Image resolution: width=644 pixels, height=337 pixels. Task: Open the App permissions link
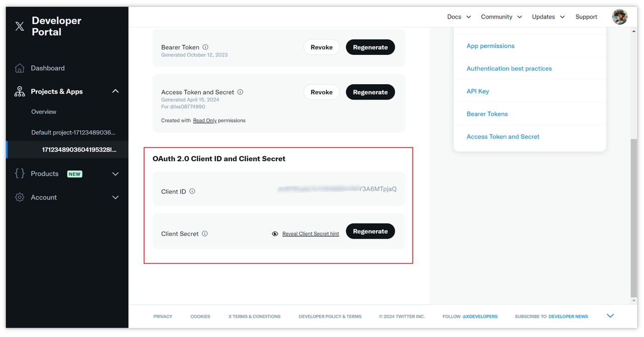pyautogui.click(x=491, y=46)
